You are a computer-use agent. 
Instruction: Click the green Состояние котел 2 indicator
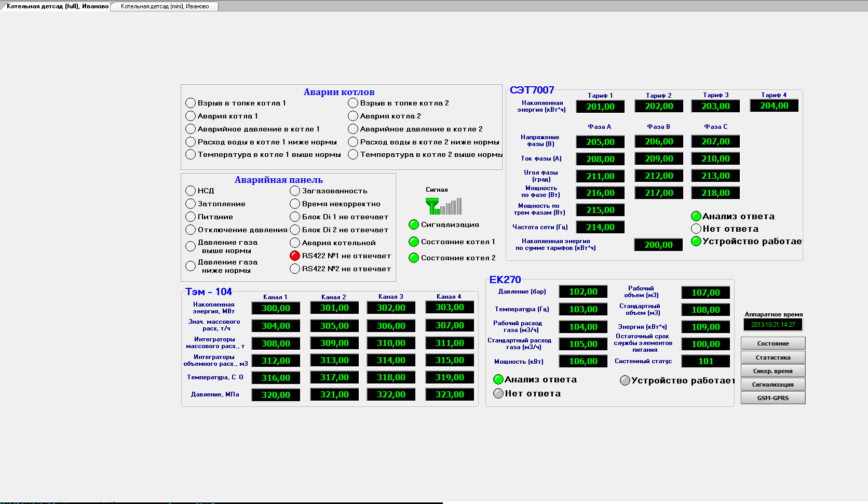pyautogui.click(x=414, y=258)
